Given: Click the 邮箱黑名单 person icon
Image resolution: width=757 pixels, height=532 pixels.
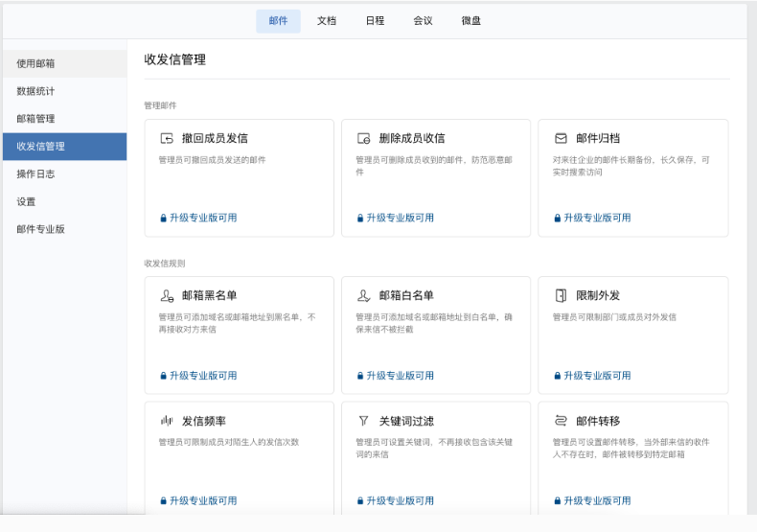Looking at the screenshot, I should pyautogui.click(x=167, y=295).
